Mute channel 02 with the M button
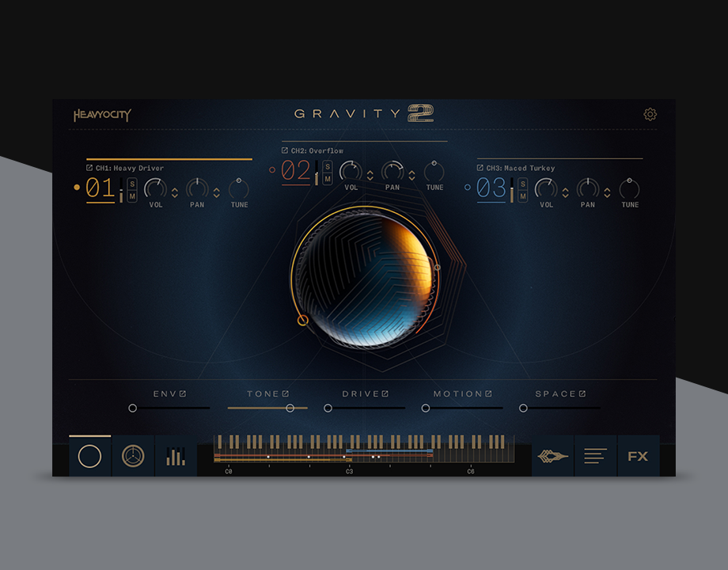The width and height of the screenshot is (728, 570). (328, 179)
